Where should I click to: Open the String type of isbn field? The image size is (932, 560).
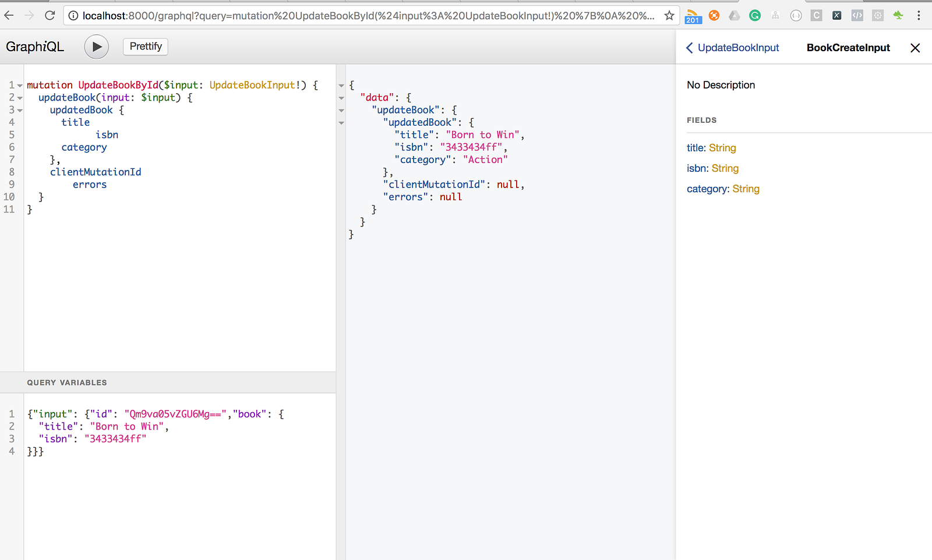[725, 168]
